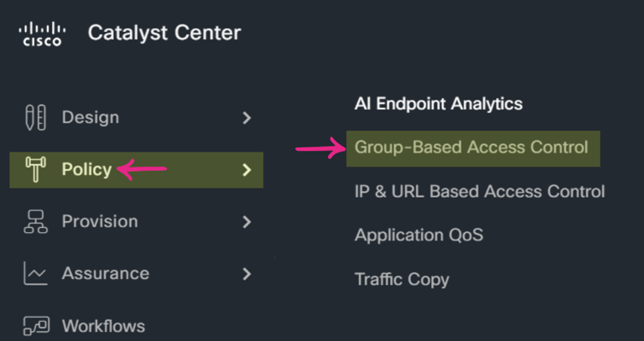
Task: Click the Provision network hierarchy icon
Action: [36, 221]
